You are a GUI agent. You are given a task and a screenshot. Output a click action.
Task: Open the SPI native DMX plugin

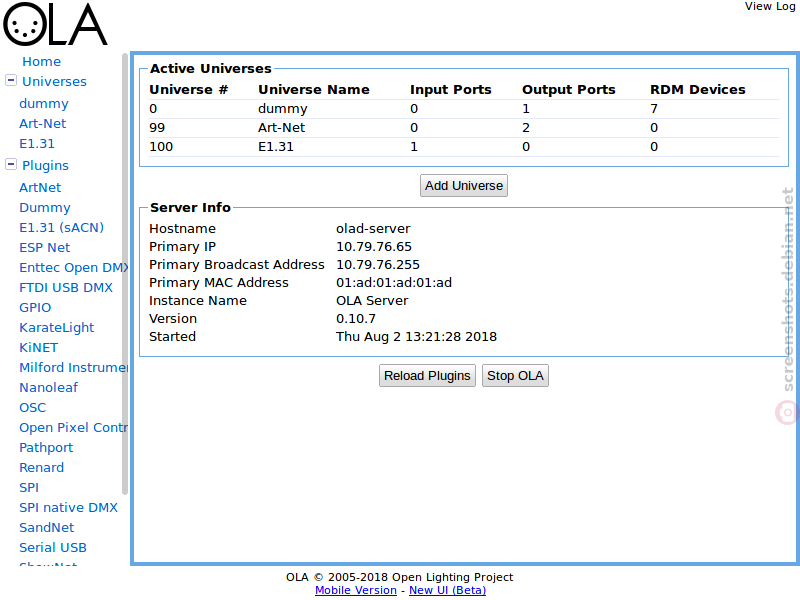point(68,508)
